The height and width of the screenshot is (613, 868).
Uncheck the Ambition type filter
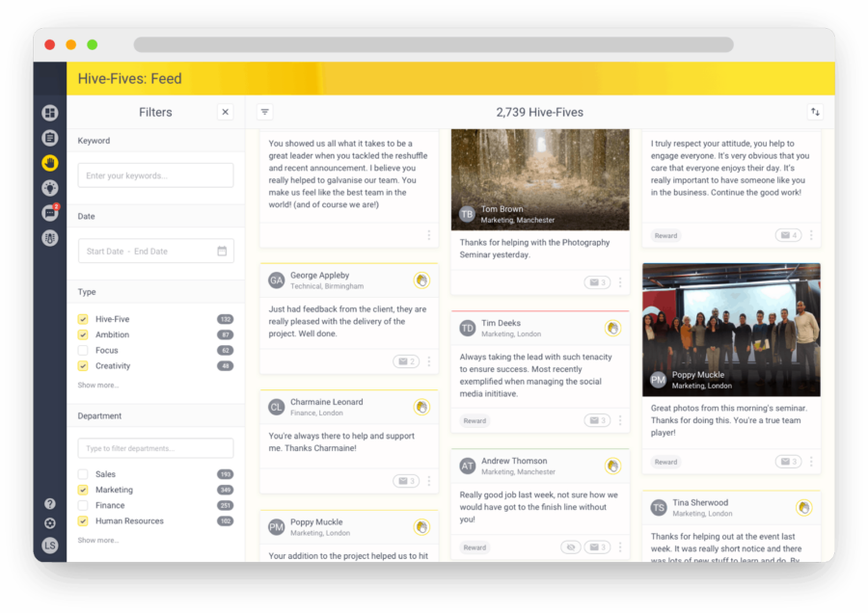click(x=83, y=334)
